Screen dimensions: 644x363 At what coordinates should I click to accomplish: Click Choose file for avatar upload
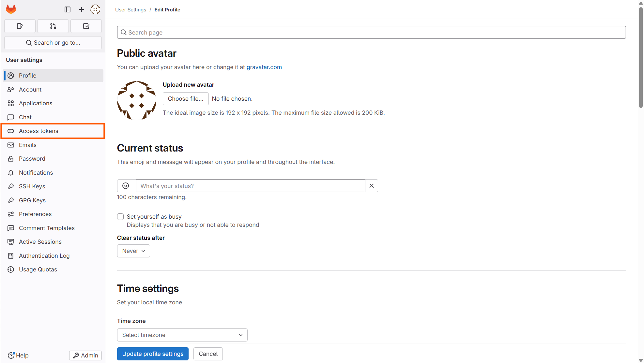pyautogui.click(x=185, y=99)
